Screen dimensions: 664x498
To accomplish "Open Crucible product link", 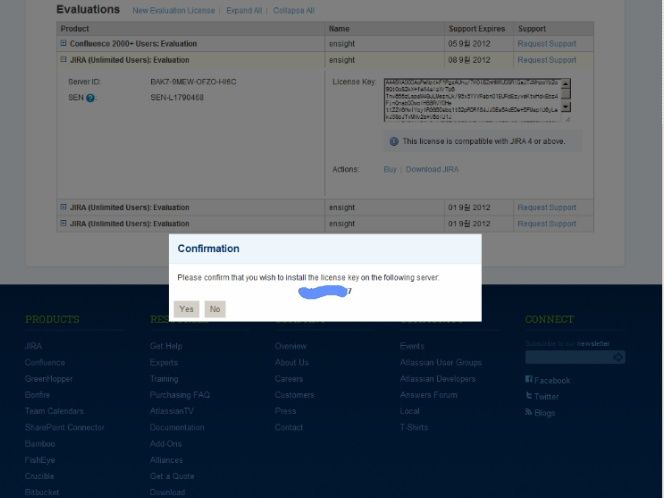I will coord(39,476).
